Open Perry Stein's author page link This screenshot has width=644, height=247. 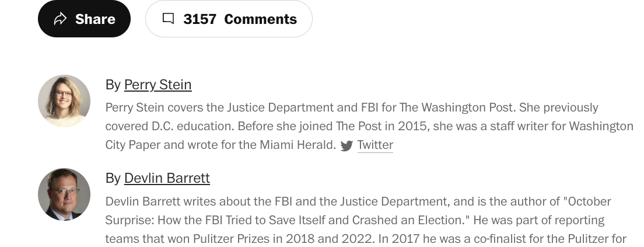[x=157, y=85]
